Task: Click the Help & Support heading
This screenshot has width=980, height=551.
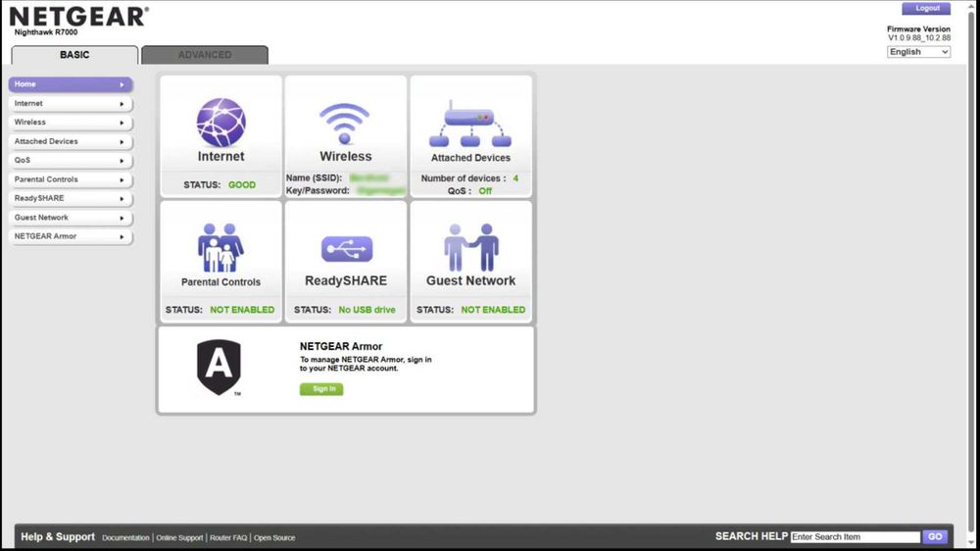Action: click(x=58, y=536)
